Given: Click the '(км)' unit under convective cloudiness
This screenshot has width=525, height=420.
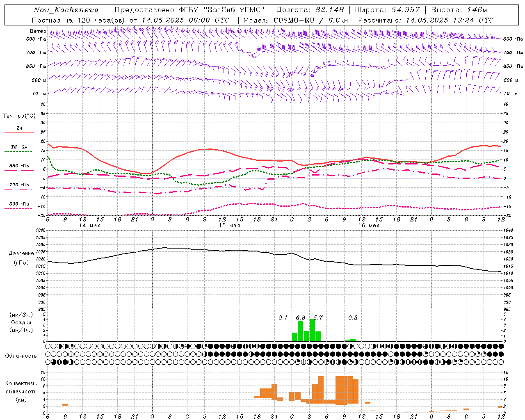Looking at the screenshot, I should click(x=21, y=400).
